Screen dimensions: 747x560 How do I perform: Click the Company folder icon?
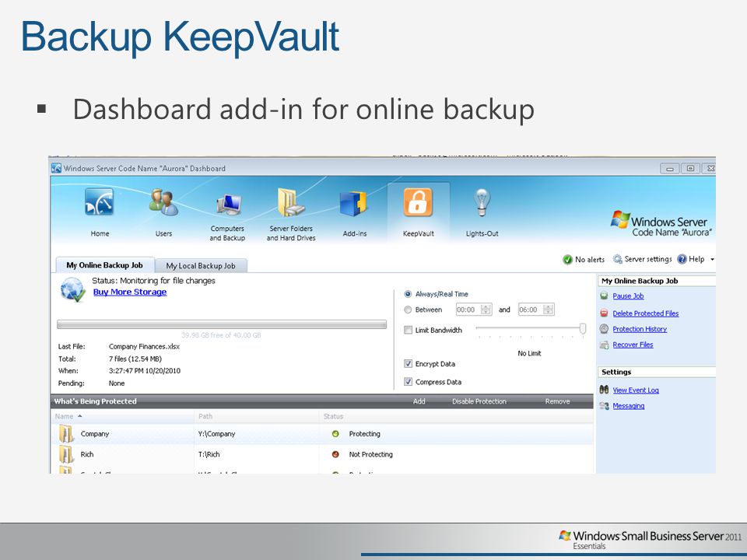click(x=67, y=434)
